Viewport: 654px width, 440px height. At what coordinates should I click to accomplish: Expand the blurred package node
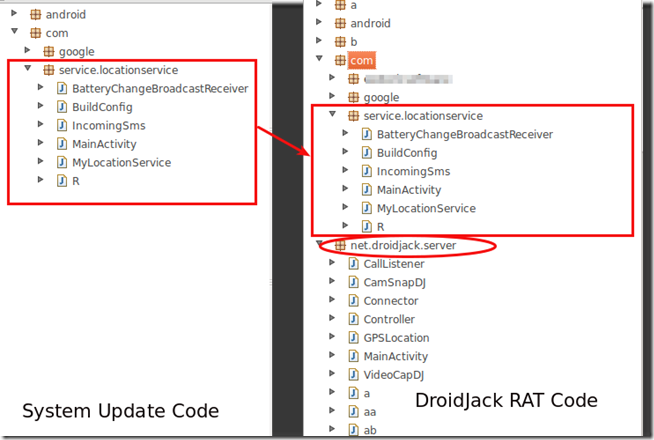click(332, 77)
